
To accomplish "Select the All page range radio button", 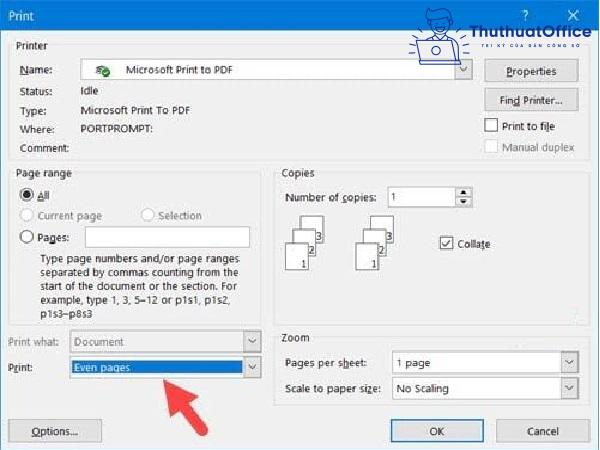I will pyautogui.click(x=26, y=195).
